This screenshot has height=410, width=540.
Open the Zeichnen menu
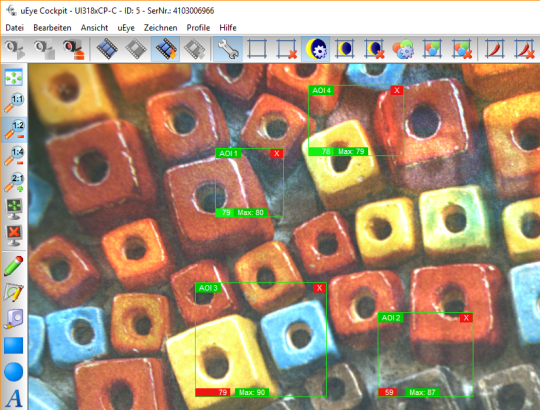pyautogui.click(x=160, y=28)
